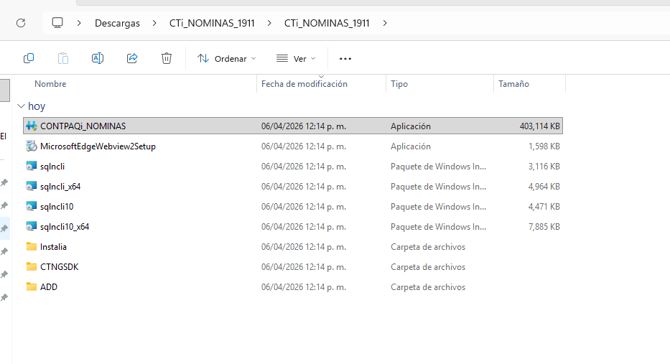This screenshot has height=364, width=670.
Task: Click the 1,598 KB size value
Action: (x=544, y=146)
